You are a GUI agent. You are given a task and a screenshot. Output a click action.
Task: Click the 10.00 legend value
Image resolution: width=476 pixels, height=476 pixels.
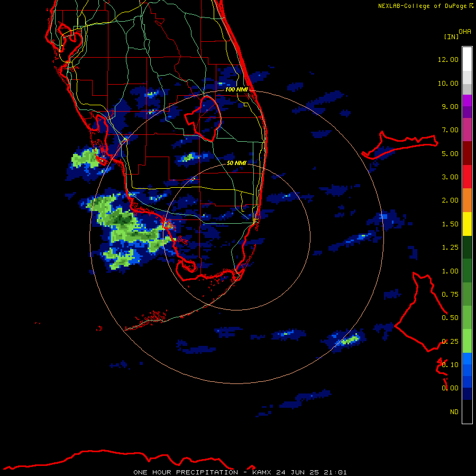pyautogui.click(x=448, y=83)
